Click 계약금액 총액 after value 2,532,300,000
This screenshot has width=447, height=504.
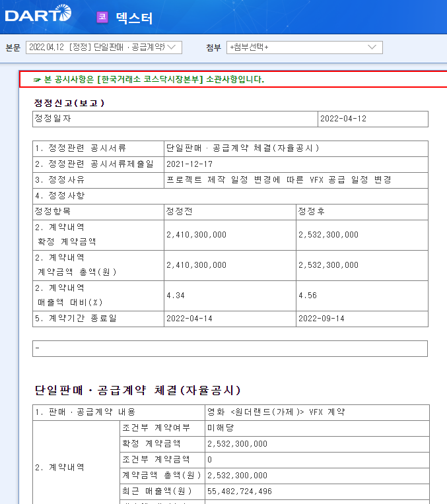(328, 265)
